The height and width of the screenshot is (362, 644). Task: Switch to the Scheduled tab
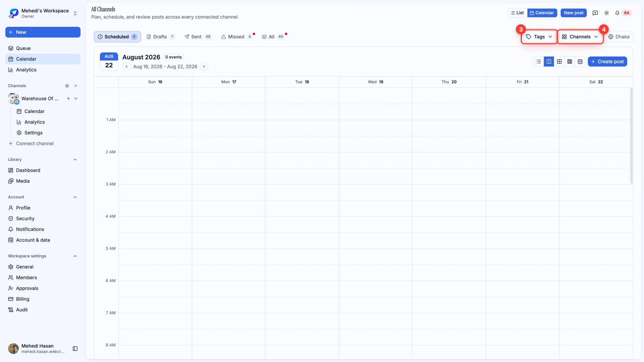tap(117, 37)
